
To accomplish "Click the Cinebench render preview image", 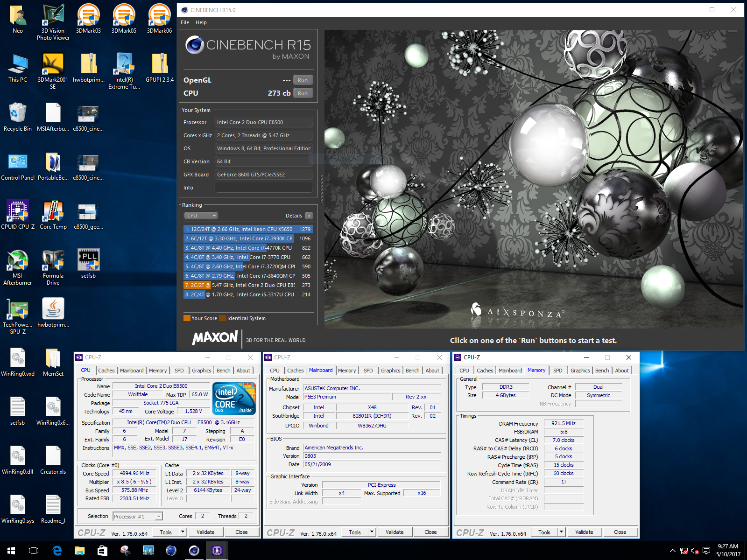I will coord(534,179).
